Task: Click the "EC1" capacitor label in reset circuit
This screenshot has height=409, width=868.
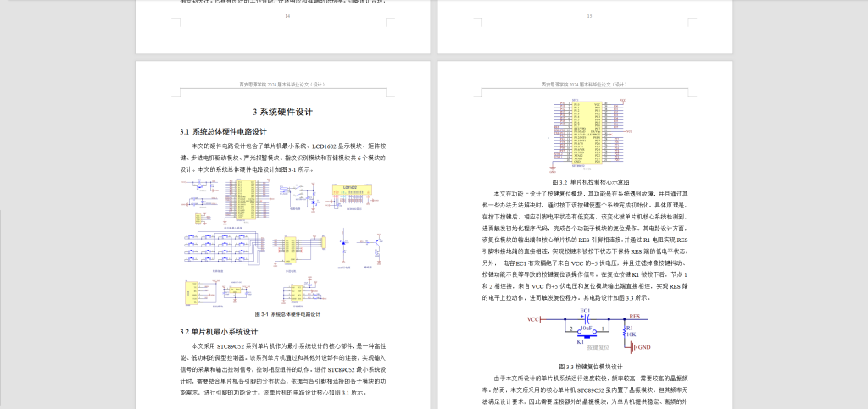Action: tap(585, 311)
